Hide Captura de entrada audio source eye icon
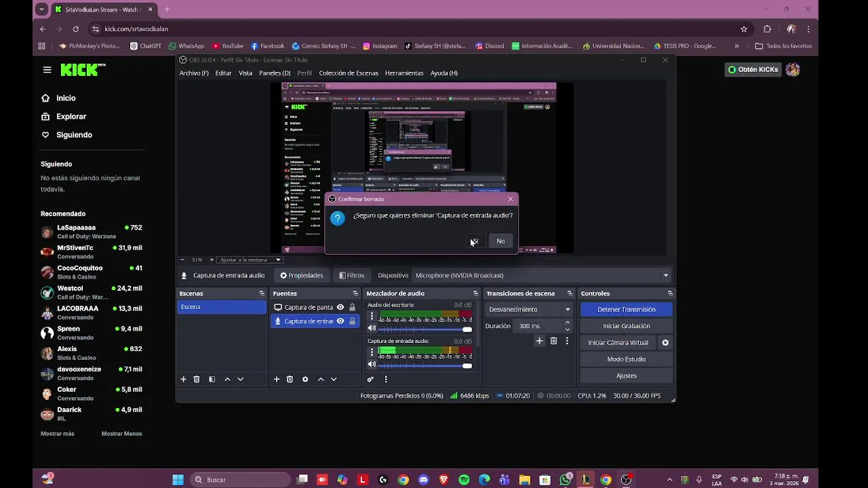 (x=340, y=321)
